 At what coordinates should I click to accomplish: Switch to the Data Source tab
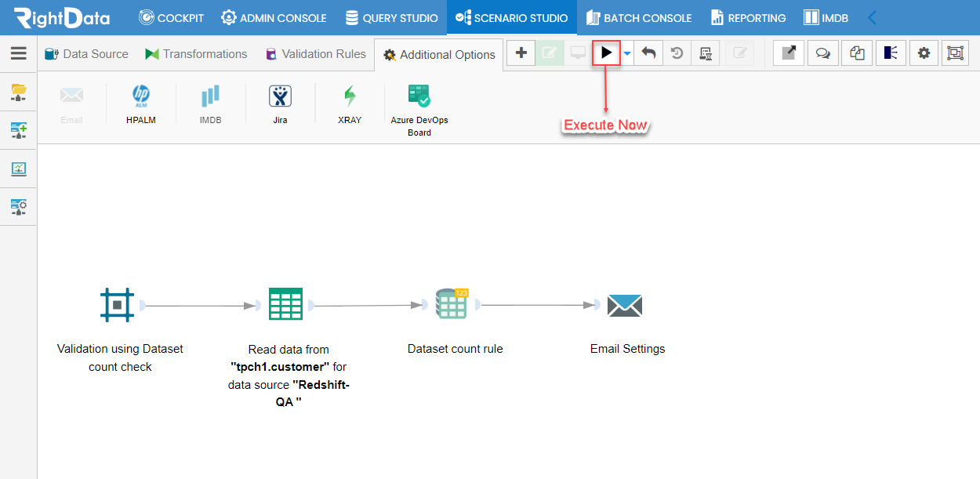click(86, 53)
